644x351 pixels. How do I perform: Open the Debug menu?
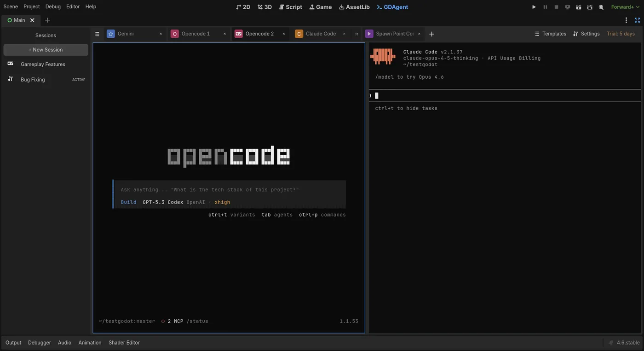click(x=52, y=6)
